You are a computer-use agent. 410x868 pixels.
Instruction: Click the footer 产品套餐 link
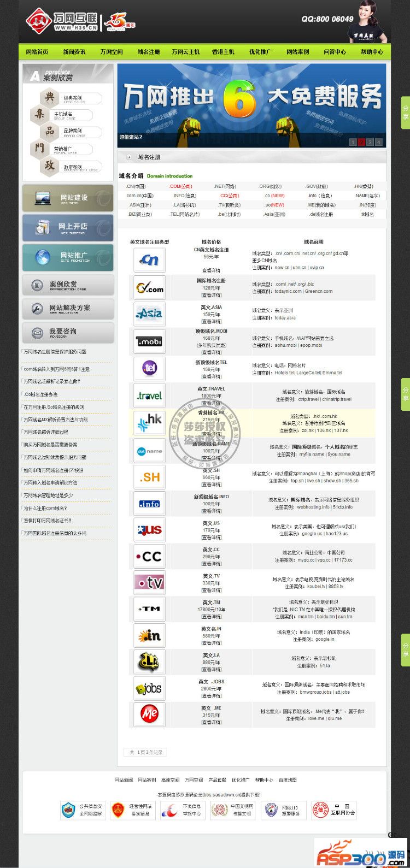217,780
